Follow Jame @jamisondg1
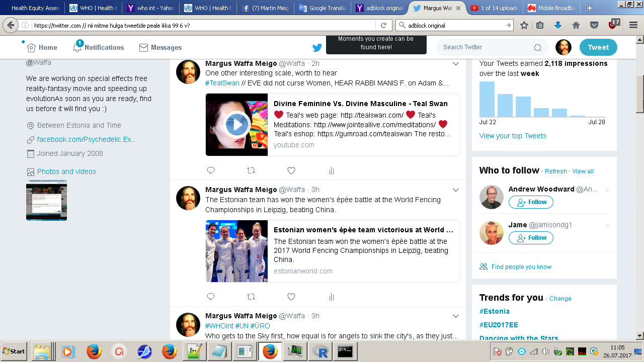644x362 pixels. pyautogui.click(x=531, y=238)
